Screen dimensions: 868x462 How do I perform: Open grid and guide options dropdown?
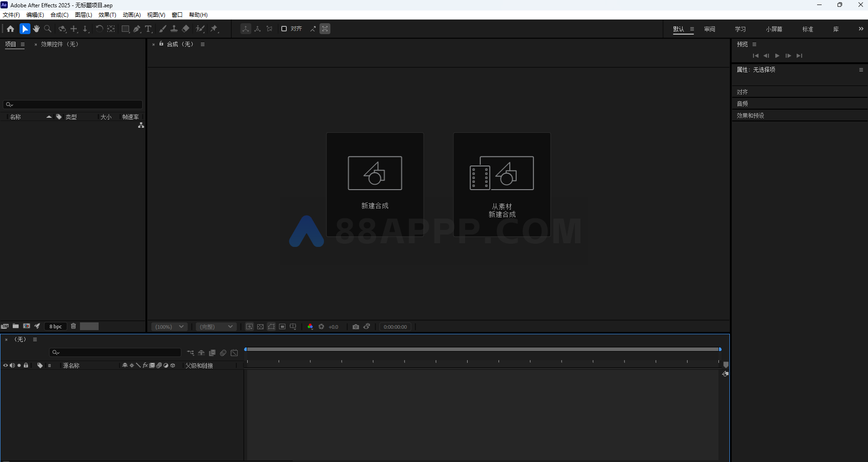tap(293, 326)
